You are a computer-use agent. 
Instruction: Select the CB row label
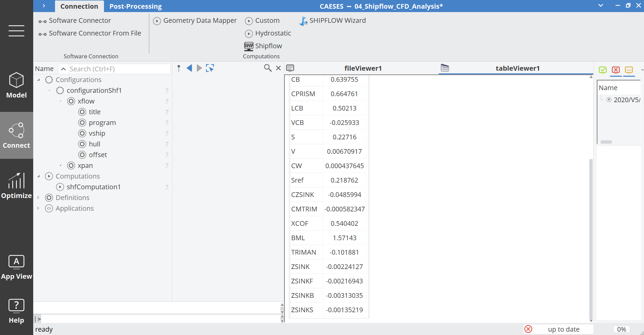pyautogui.click(x=296, y=80)
